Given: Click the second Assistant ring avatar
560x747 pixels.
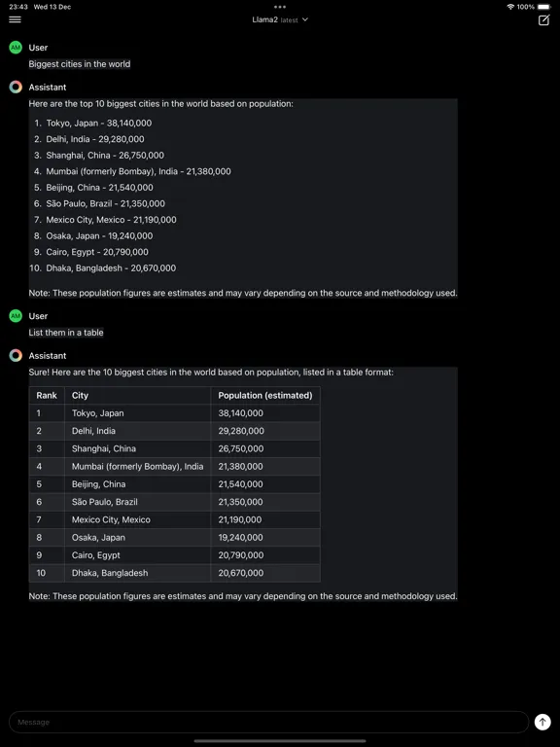Looking at the screenshot, I should click(16, 355).
